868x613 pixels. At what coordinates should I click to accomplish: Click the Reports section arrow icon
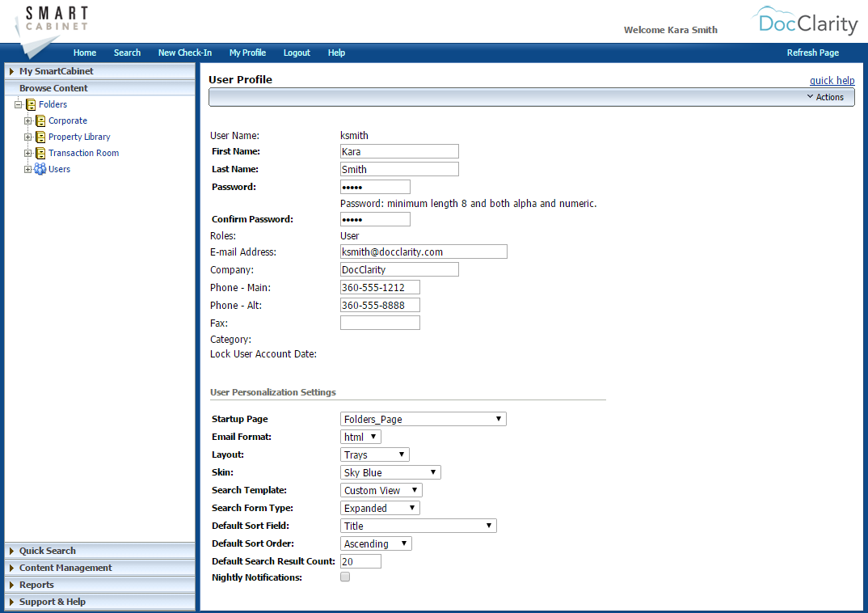point(11,584)
